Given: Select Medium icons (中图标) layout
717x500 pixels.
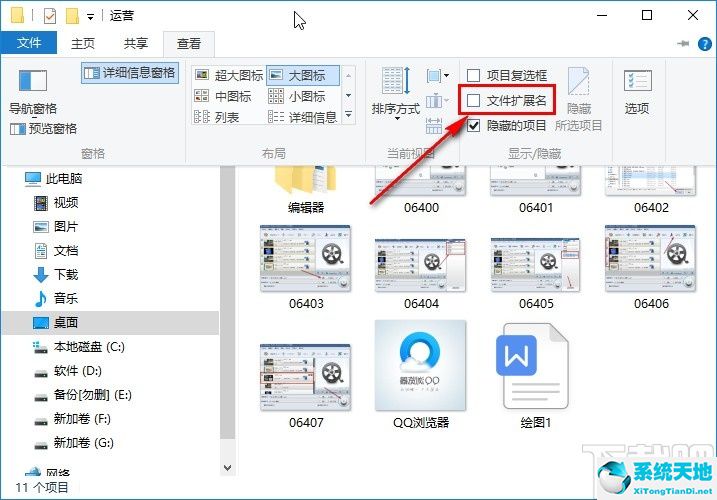Looking at the screenshot, I should tap(223, 97).
